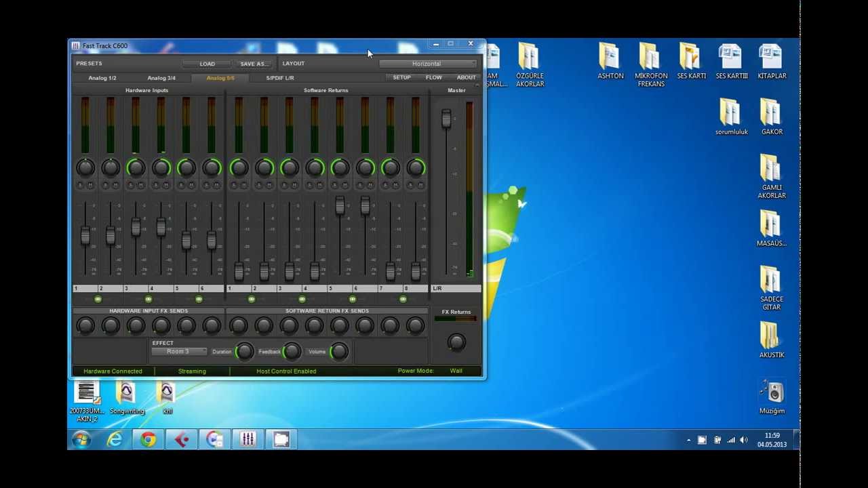Open the Horizontal layout dropdown
This screenshot has height=488, width=868.
click(x=427, y=64)
